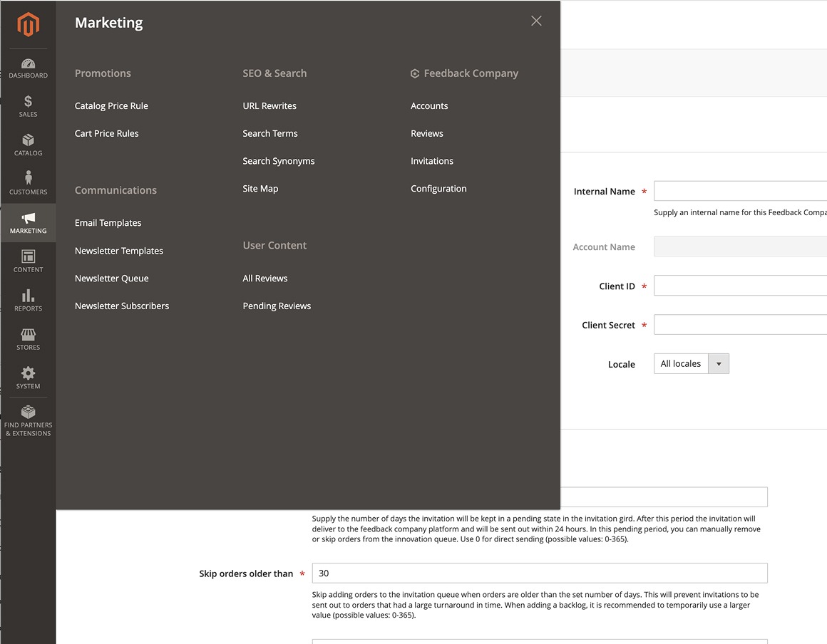Click the Promotions section heading

click(103, 73)
